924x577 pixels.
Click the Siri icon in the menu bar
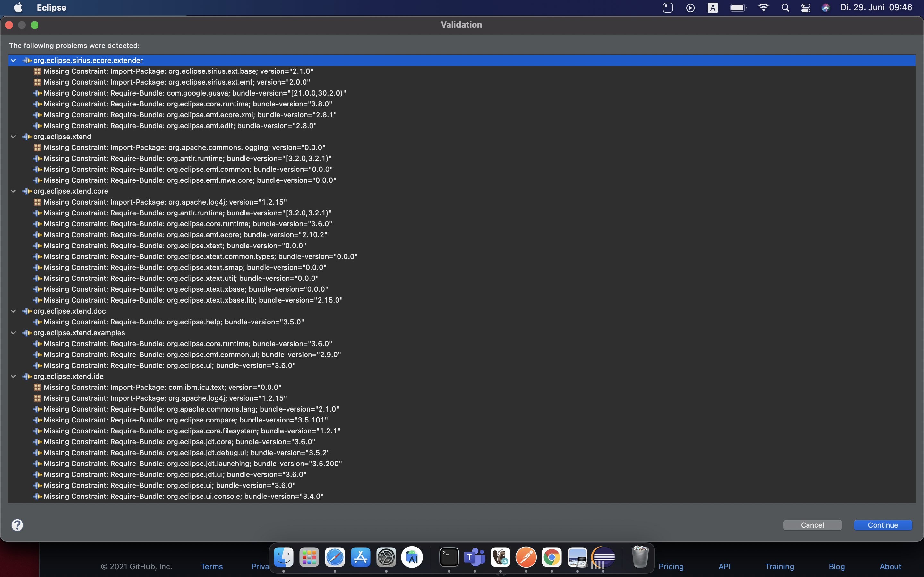tap(826, 7)
